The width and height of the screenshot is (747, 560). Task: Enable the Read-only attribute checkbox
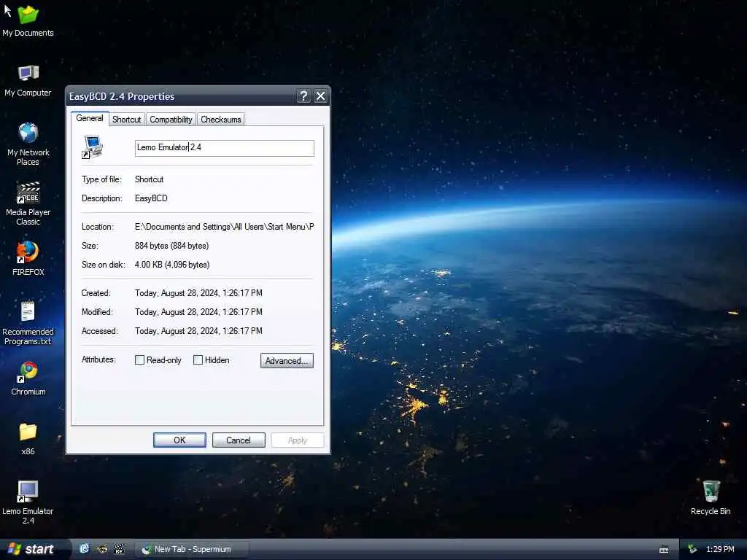(139, 360)
